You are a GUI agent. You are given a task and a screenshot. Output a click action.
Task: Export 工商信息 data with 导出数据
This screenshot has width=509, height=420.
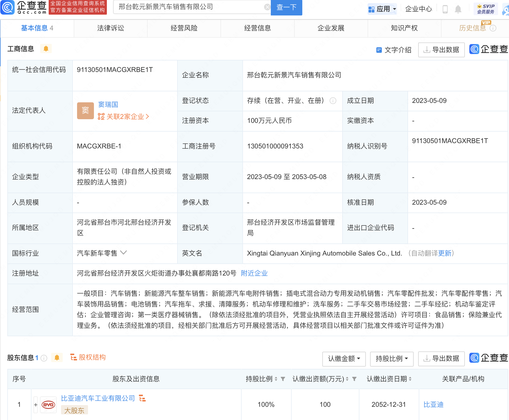tap(441, 50)
